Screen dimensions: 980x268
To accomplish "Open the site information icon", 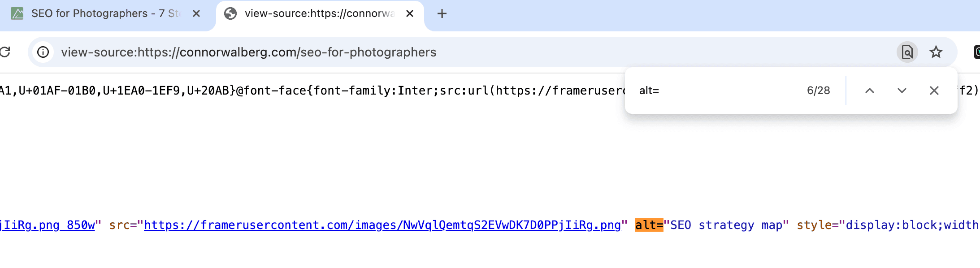I will pyautogui.click(x=43, y=52).
